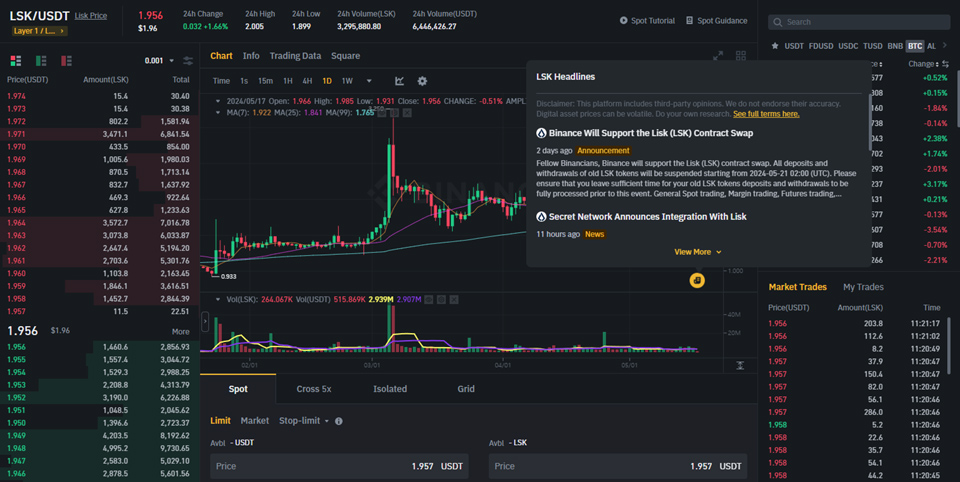Hide the Volume indicator eye icon

click(429, 299)
